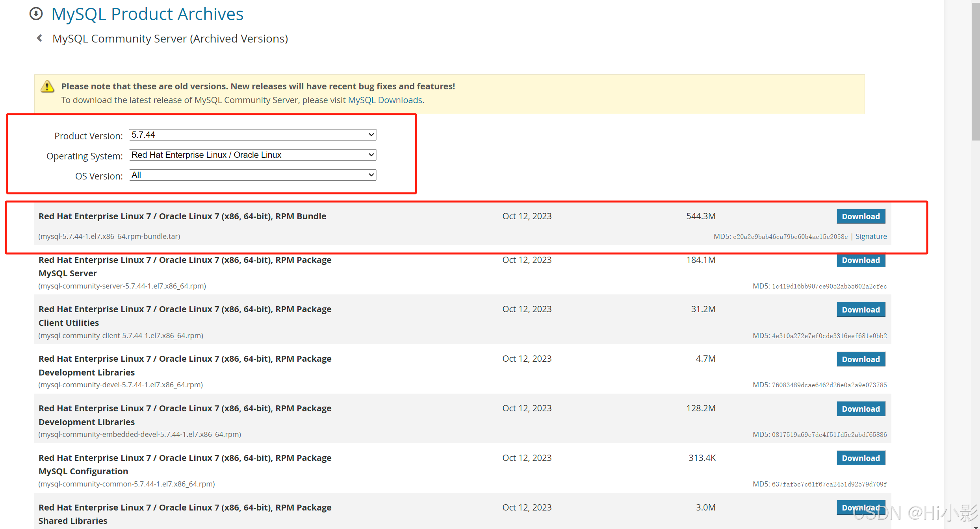Viewport: 980px width, 529px height.
Task: Click filename mysql-community-common-5.7.44-1.el7.x86_64.rpm
Action: [x=126, y=484]
